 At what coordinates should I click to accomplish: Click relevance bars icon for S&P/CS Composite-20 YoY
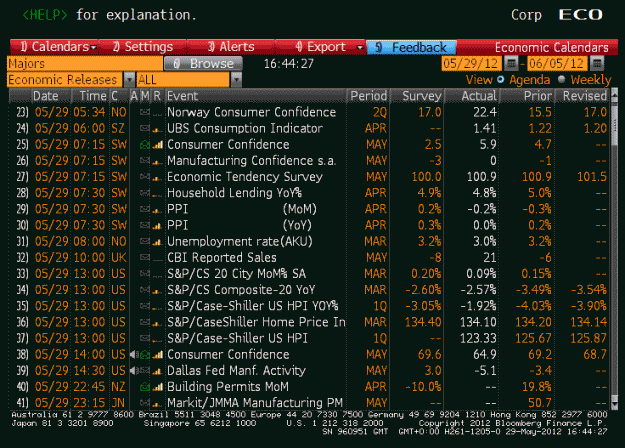(157, 290)
